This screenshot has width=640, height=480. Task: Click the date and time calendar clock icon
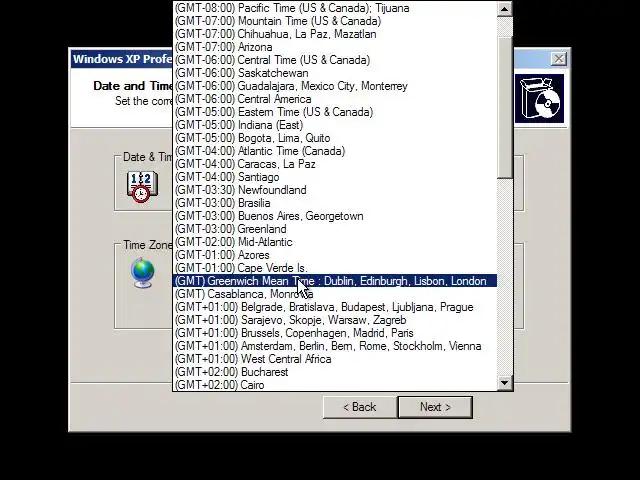[x=142, y=187]
